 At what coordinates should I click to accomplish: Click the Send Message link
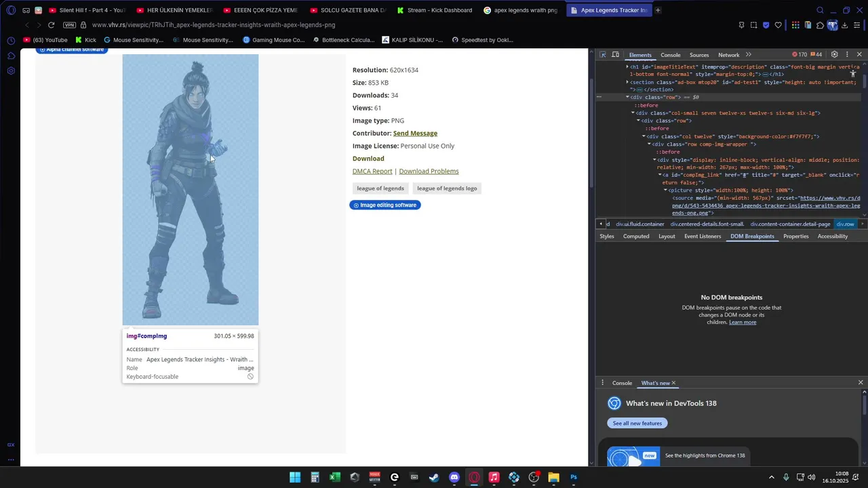[x=415, y=134]
